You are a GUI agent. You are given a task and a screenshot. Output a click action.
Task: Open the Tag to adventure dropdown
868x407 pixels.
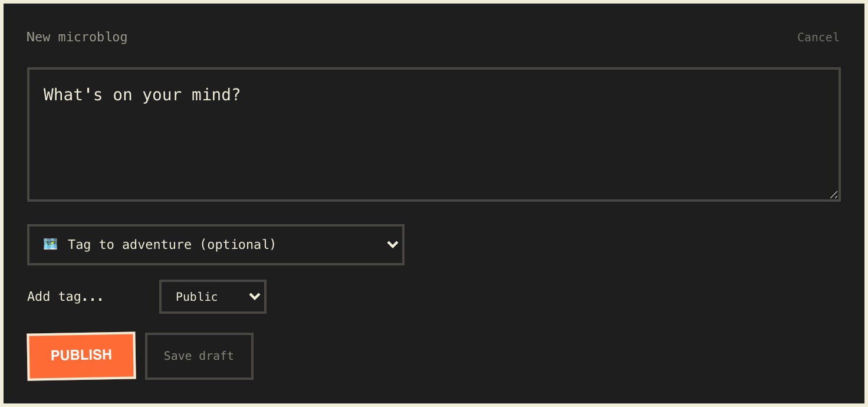(x=215, y=244)
